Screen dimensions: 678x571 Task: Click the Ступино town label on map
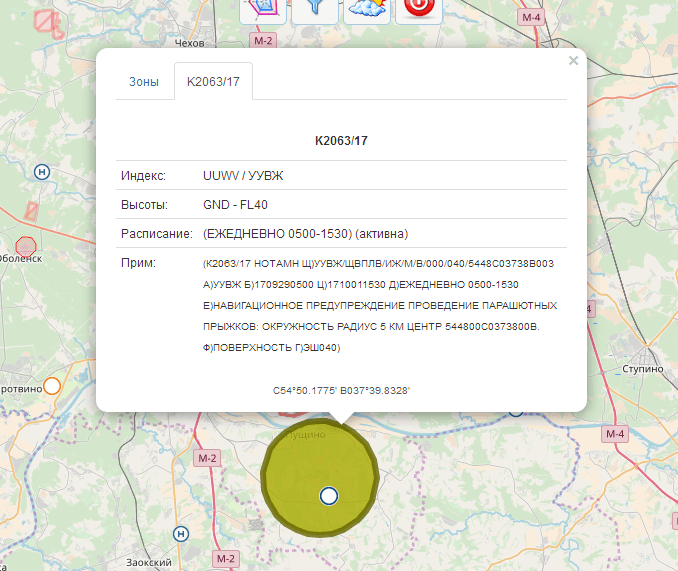tap(642, 369)
